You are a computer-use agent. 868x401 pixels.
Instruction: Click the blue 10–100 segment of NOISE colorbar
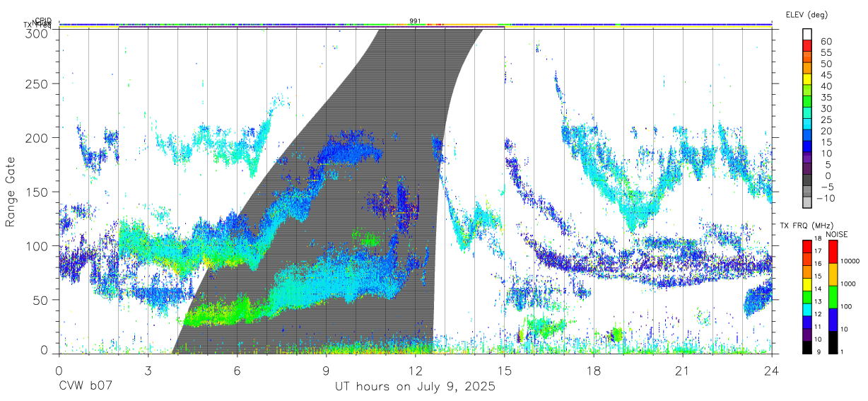coord(832,320)
